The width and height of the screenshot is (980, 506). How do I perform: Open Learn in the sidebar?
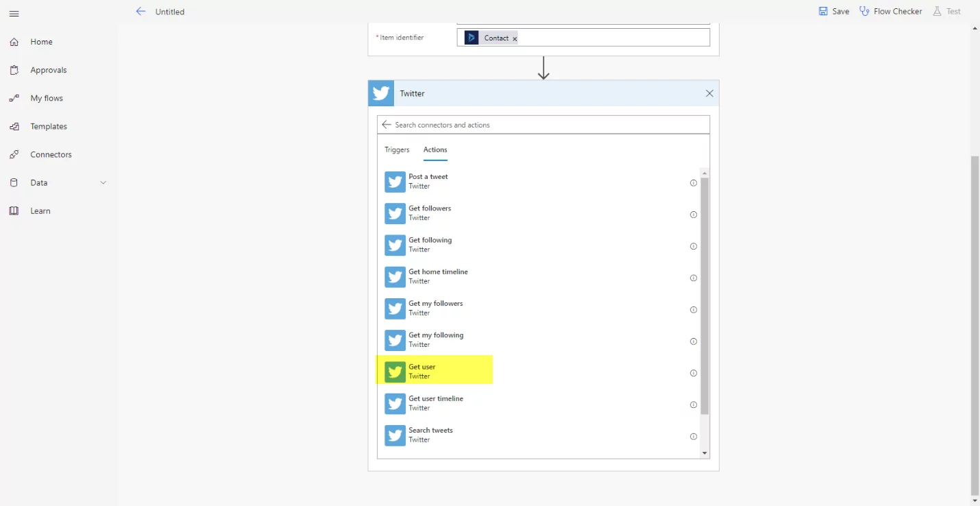tap(40, 210)
